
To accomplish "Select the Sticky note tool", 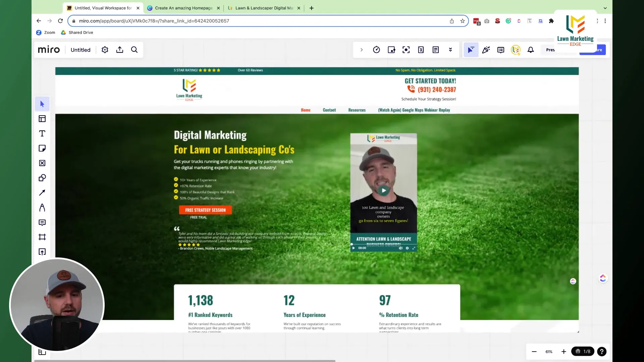I will [x=42, y=148].
